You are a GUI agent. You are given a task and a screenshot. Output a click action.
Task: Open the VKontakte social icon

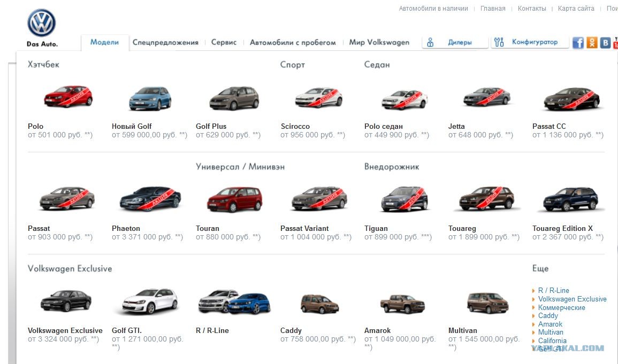[x=605, y=43]
